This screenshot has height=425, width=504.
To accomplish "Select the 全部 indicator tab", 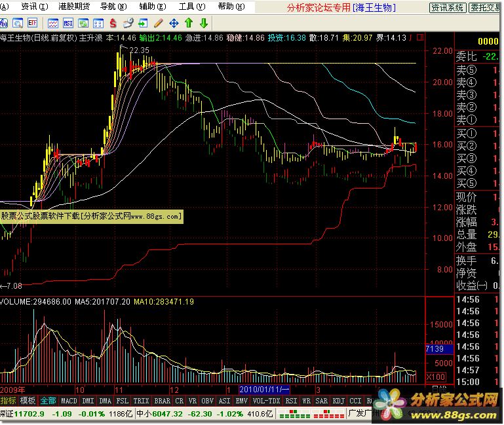I will (x=48, y=401).
